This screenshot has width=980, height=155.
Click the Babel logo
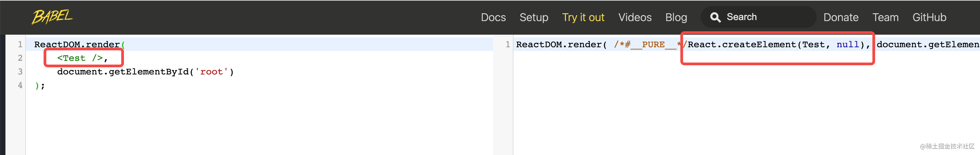52,17
